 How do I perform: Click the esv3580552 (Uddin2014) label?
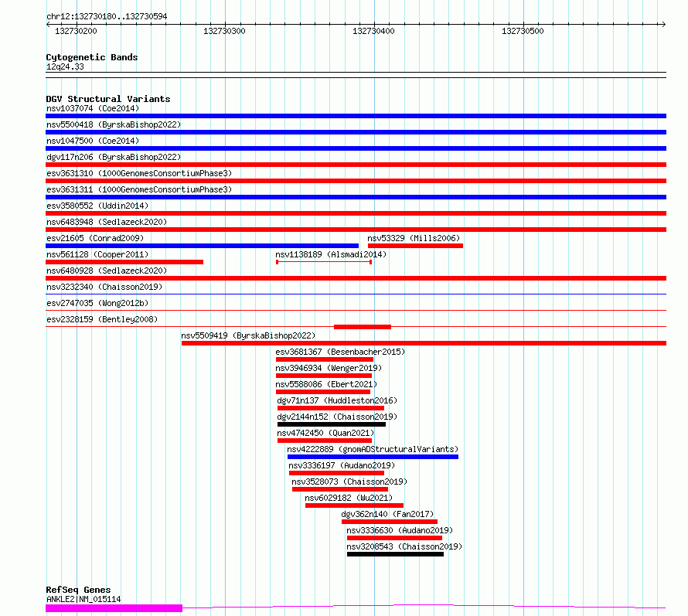(97, 206)
